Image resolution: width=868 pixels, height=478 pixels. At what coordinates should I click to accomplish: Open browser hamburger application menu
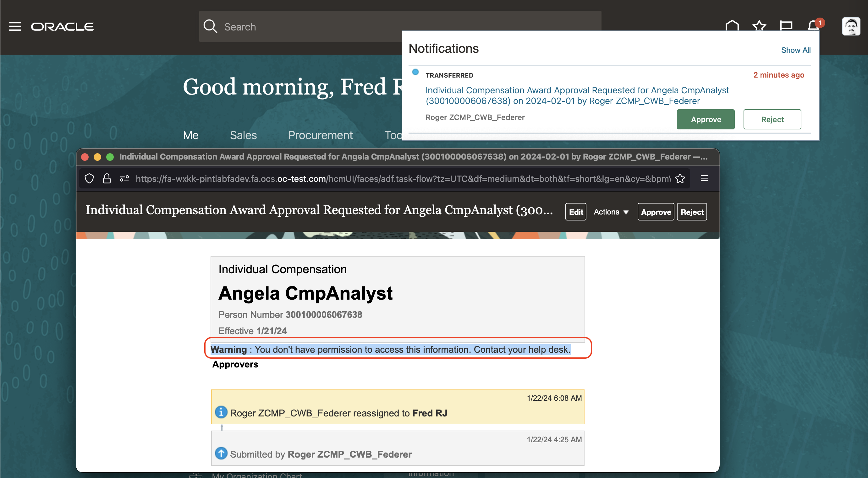tap(704, 178)
